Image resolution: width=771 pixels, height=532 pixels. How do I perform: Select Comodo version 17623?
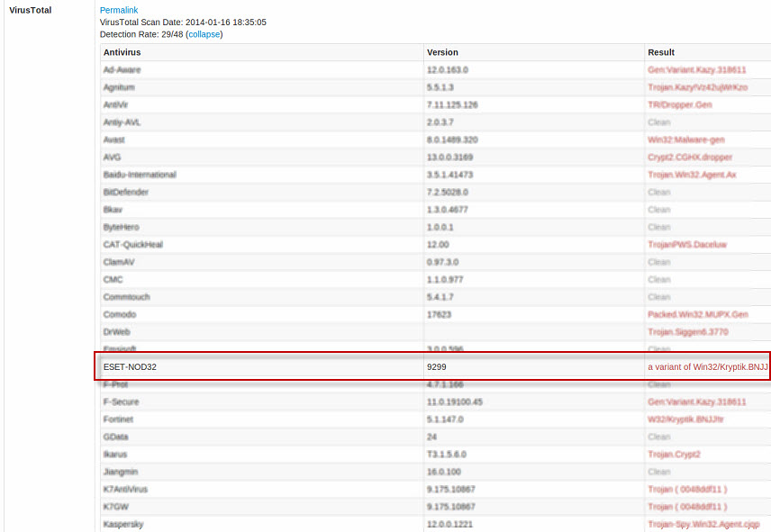pyautogui.click(x=439, y=314)
